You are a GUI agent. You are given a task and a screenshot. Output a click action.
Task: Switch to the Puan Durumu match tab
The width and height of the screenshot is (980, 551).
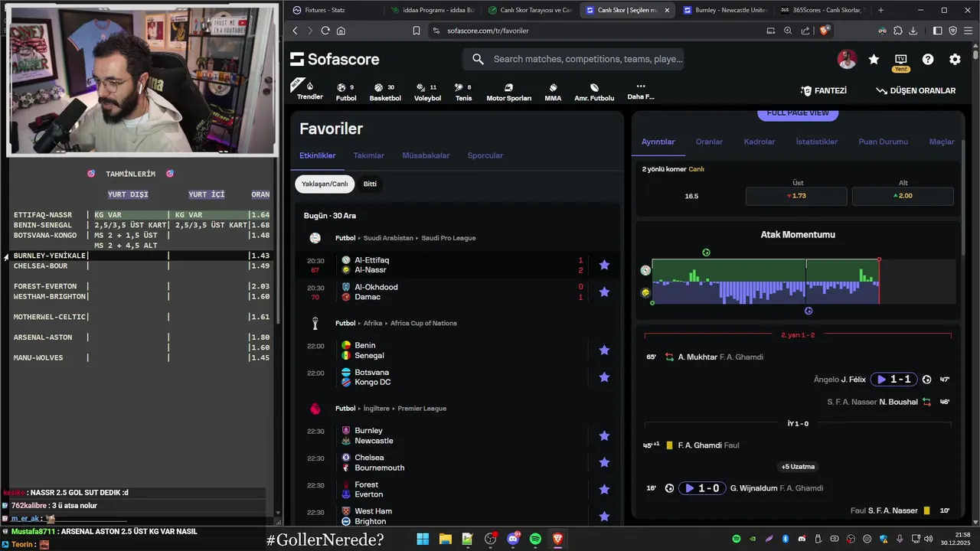[x=883, y=142]
